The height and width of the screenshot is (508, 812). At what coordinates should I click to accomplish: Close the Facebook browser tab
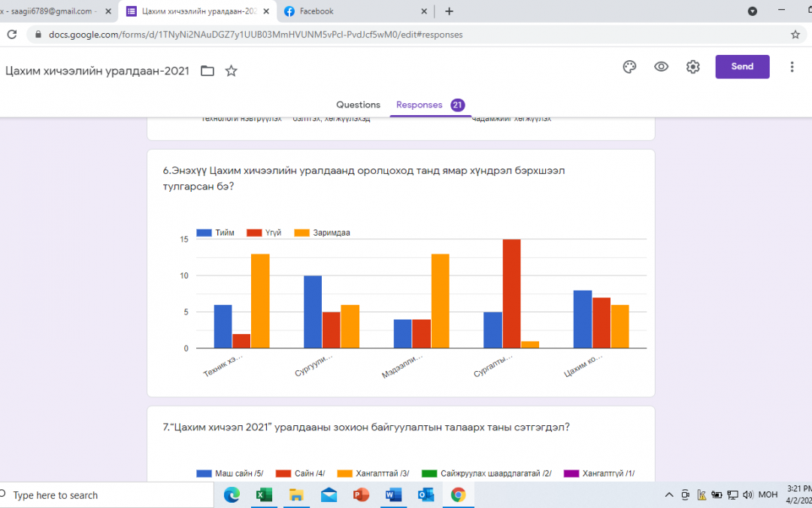click(x=423, y=11)
